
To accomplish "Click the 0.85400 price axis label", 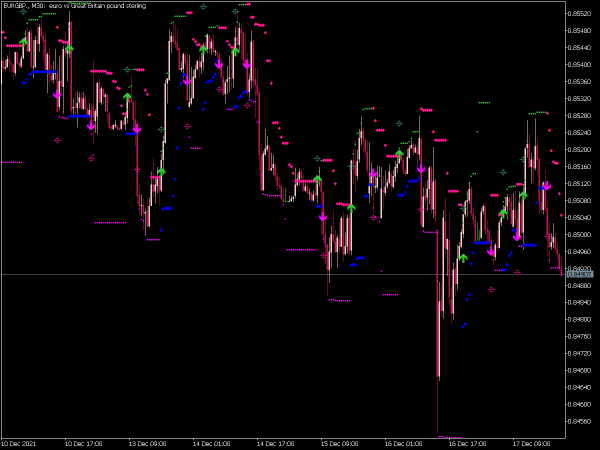I will (x=579, y=65).
